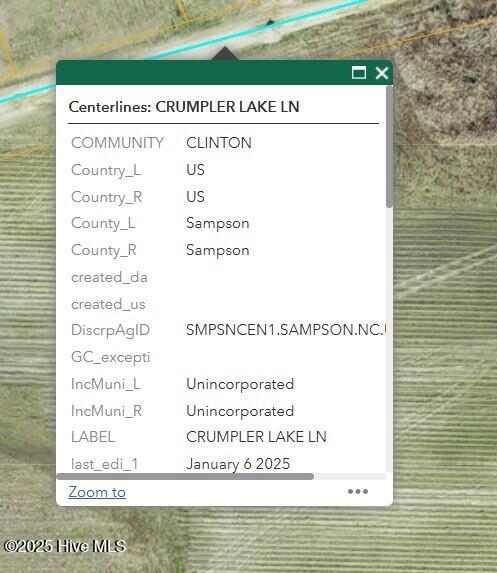
Task: Select the County_R field label
Action: [104, 250]
